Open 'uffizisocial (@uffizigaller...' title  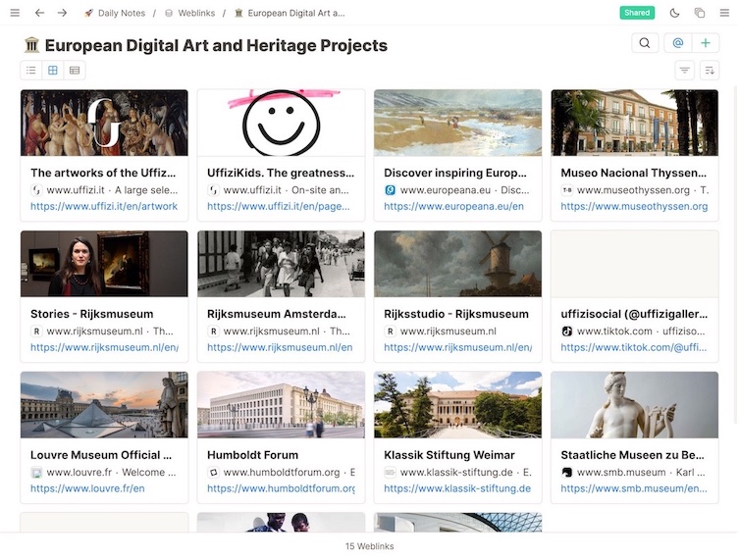(634, 314)
